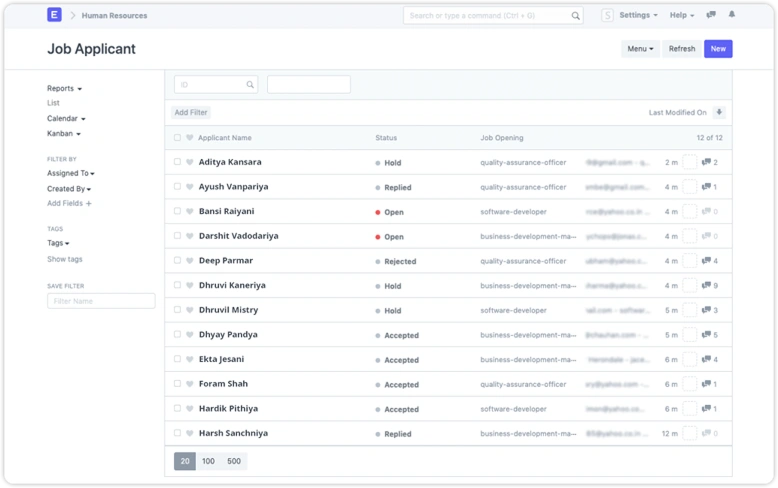The image size is (778, 488).
Task: Open comments icon for Ekta Jesani
Action: [x=707, y=359]
